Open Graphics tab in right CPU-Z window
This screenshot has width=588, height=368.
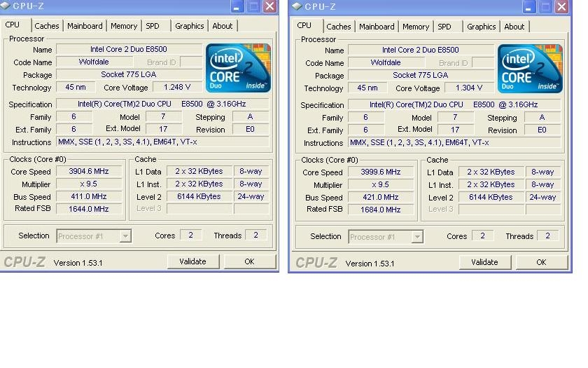[481, 27]
